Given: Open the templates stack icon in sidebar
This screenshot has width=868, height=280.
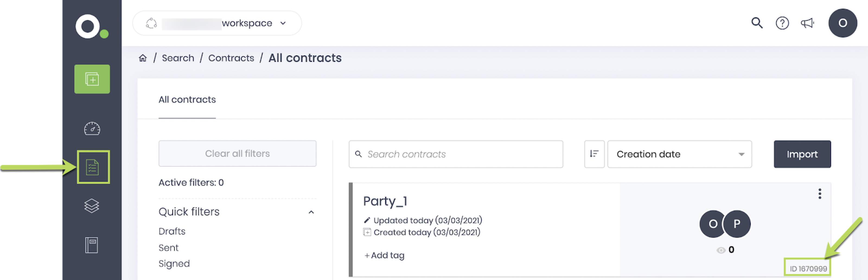Looking at the screenshot, I should point(92,206).
